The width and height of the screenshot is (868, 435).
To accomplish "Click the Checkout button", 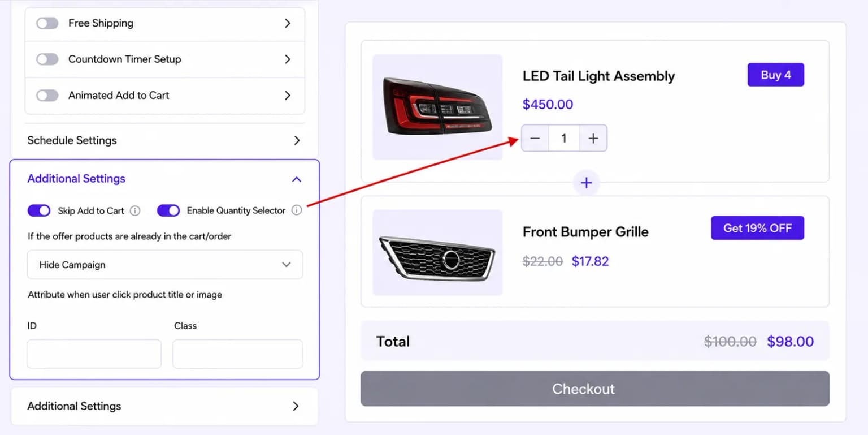I will pyautogui.click(x=595, y=389).
